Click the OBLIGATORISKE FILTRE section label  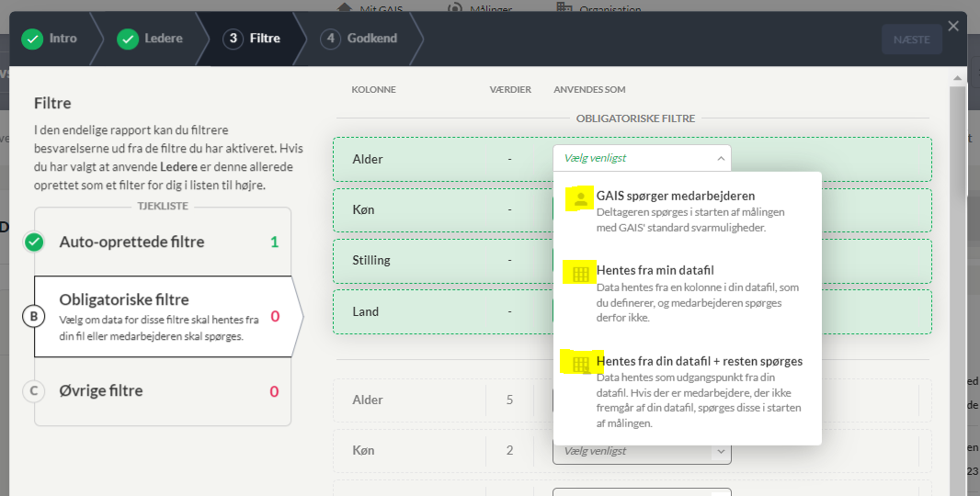tap(635, 118)
